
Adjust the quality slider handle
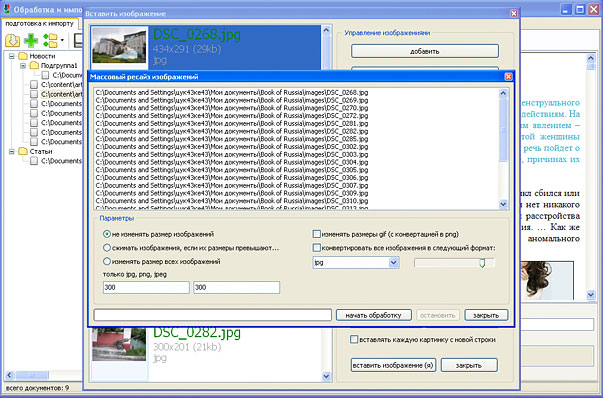point(482,263)
